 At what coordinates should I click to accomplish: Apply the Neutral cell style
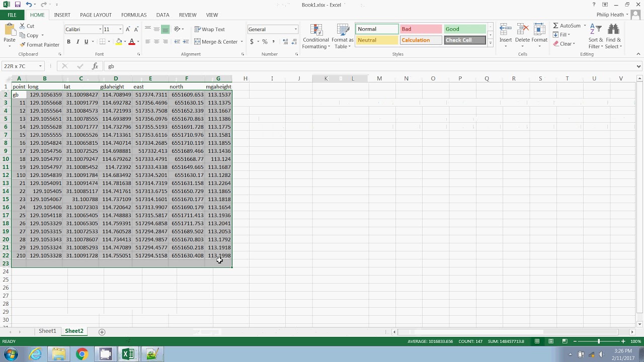click(376, 40)
